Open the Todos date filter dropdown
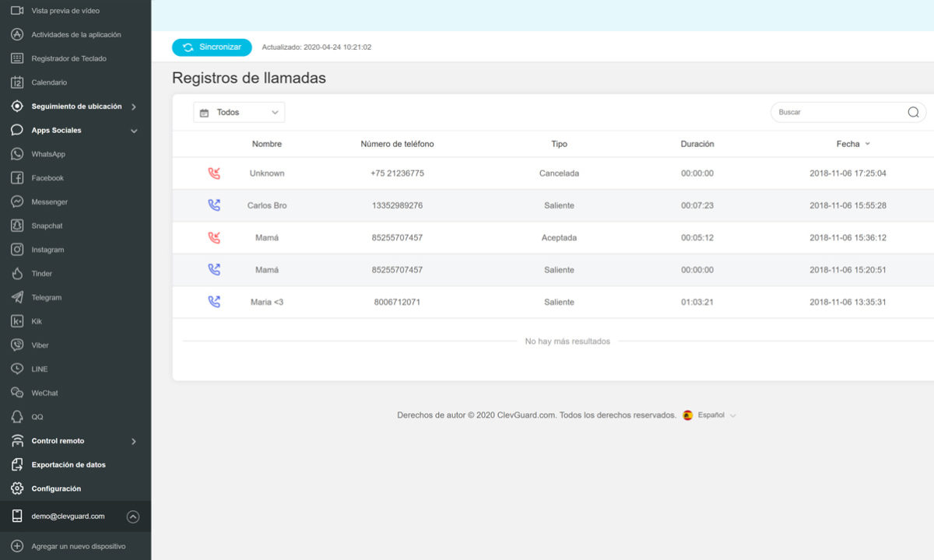 (x=239, y=112)
